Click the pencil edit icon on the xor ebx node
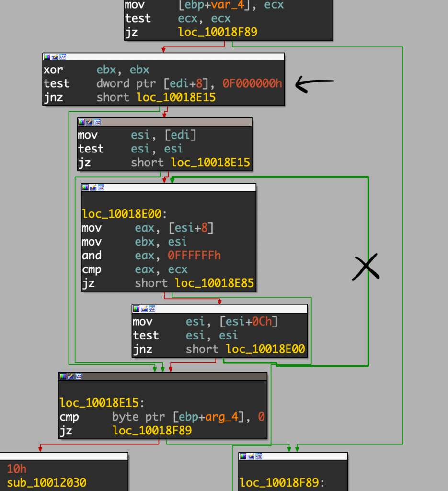This screenshot has width=448, height=491. click(55, 57)
